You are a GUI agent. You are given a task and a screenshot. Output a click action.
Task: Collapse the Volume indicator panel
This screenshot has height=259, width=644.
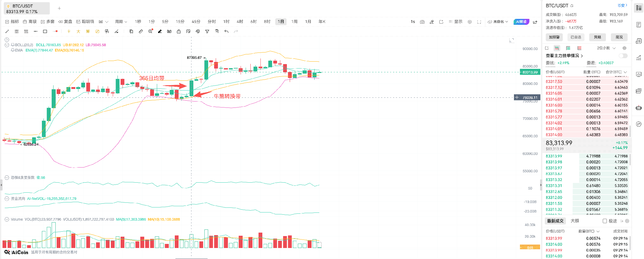7,219
